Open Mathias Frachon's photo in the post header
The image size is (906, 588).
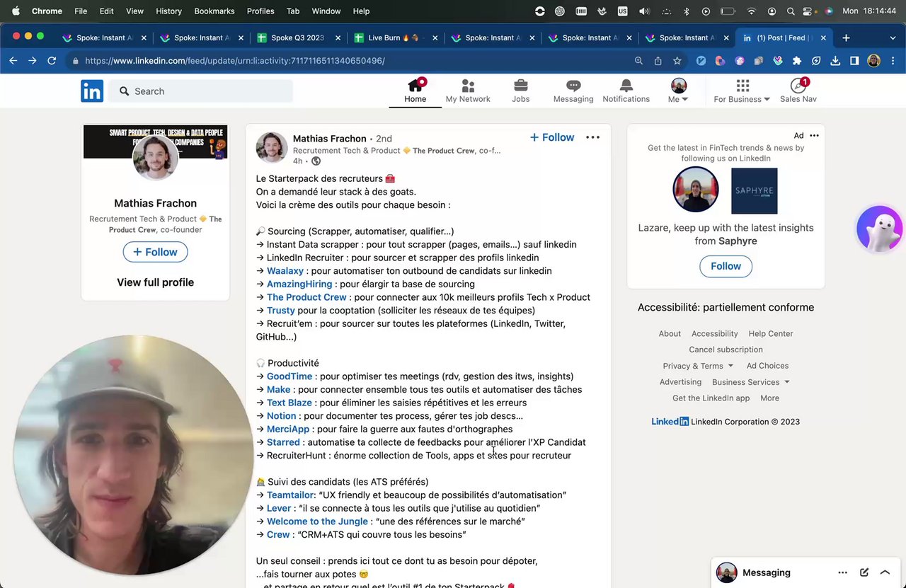coord(272,148)
